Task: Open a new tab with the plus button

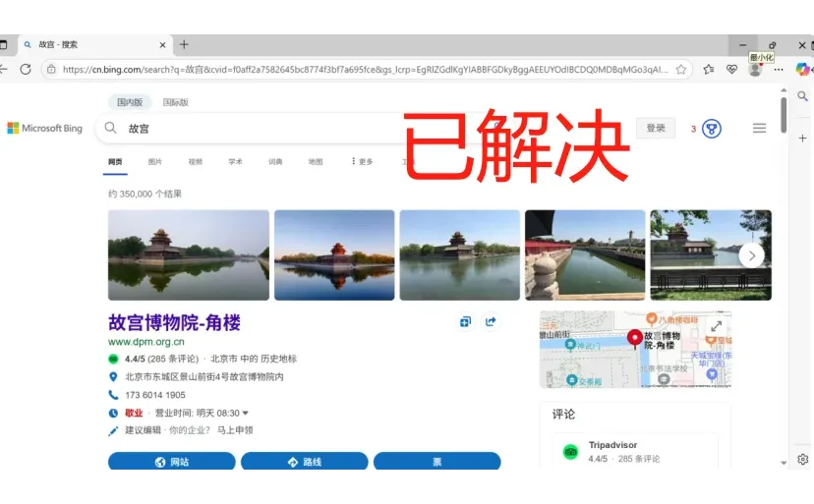Action: point(184,44)
